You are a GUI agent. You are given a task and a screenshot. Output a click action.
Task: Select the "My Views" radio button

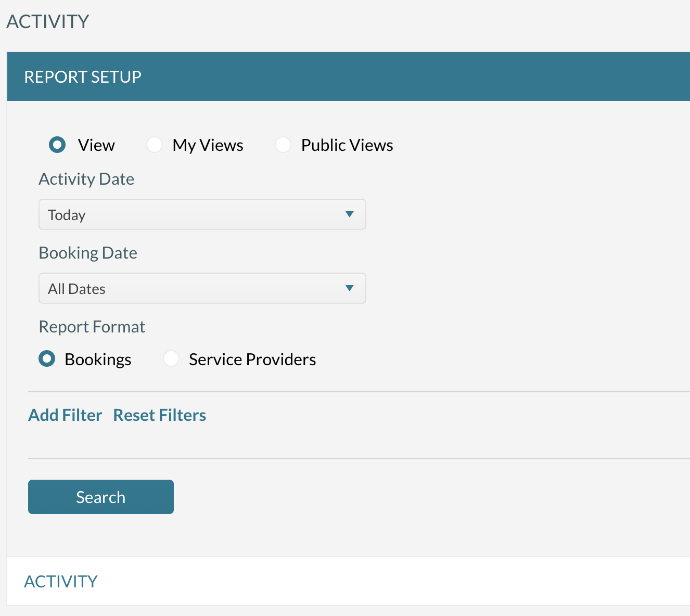(155, 145)
